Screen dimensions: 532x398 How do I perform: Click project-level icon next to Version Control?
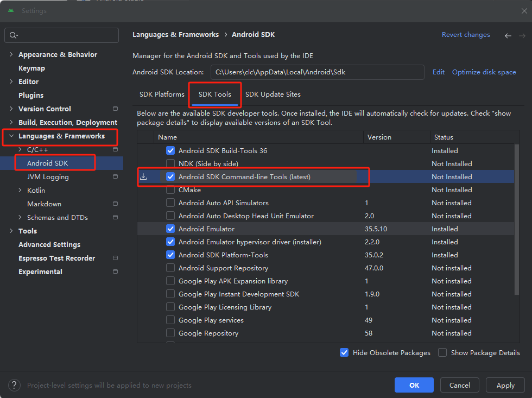pos(115,109)
